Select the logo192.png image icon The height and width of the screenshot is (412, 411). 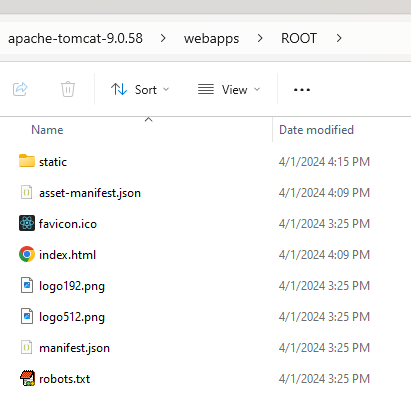pyautogui.click(x=27, y=285)
